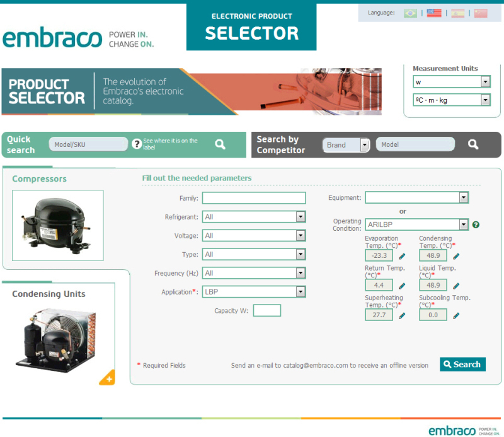Click the Condensing Temp. field showing 48.9
Viewport: 504px width, 437px height.
coord(433,255)
